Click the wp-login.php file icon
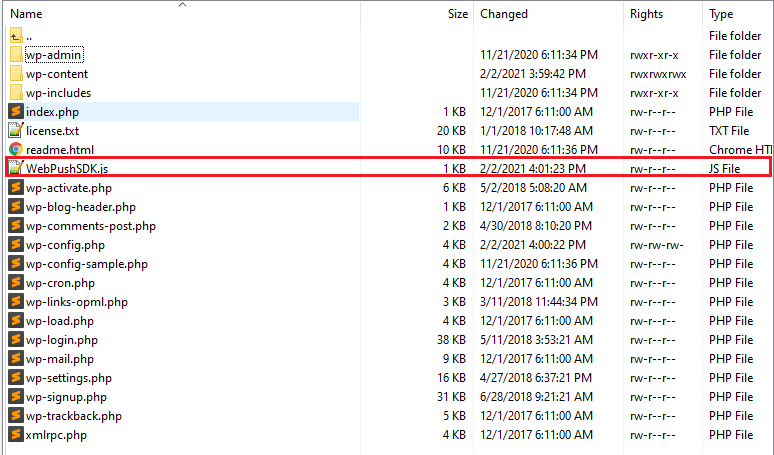The height and width of the screenshot is (455, 774). pyautogui.click(x=16, y=340)
